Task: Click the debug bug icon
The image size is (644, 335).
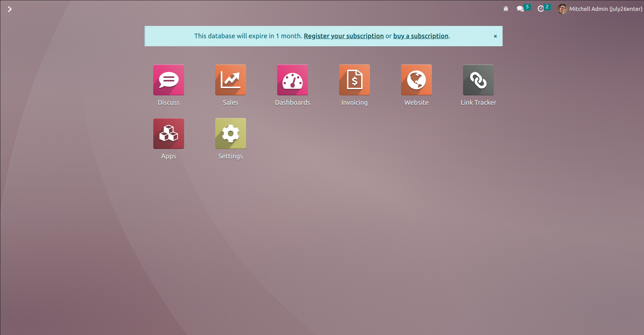Action: (x=506, y=9)
